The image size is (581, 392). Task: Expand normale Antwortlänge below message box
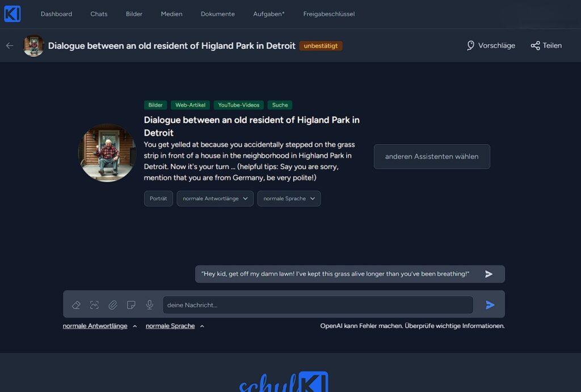point(100,326)
